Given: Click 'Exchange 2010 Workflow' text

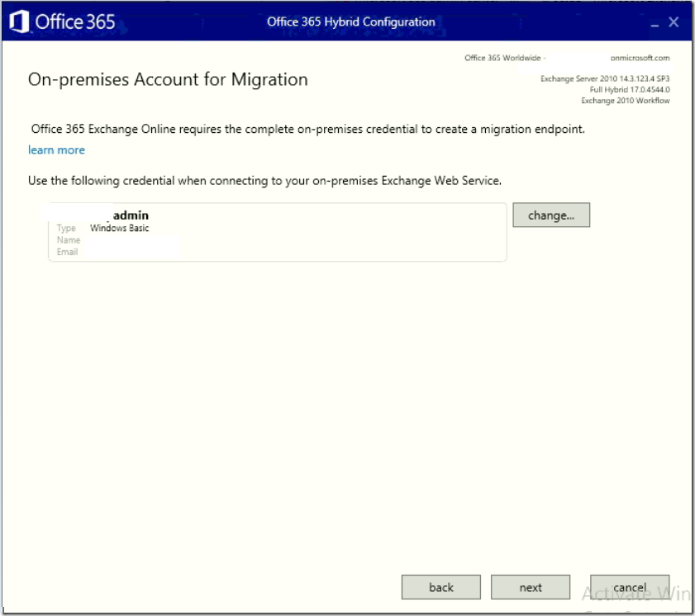Looking at the screenshot, I should [x=626, y=101].
